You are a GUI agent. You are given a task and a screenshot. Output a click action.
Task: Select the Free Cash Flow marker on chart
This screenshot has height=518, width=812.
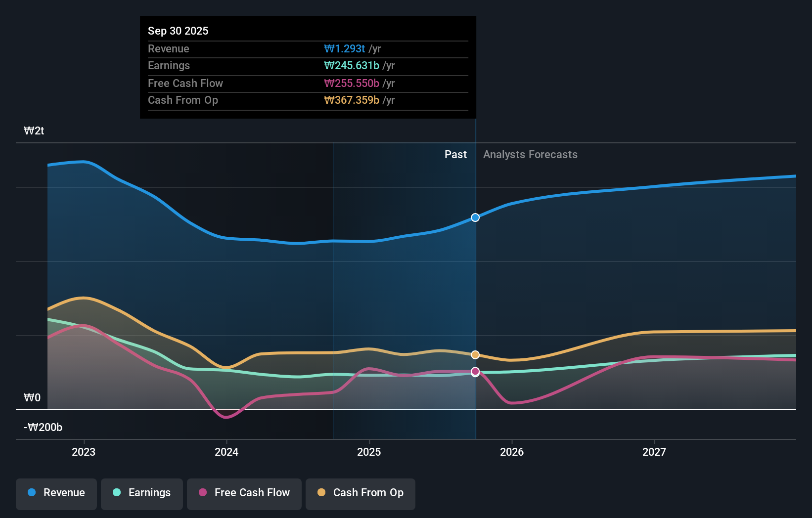[x=475, y=372]
